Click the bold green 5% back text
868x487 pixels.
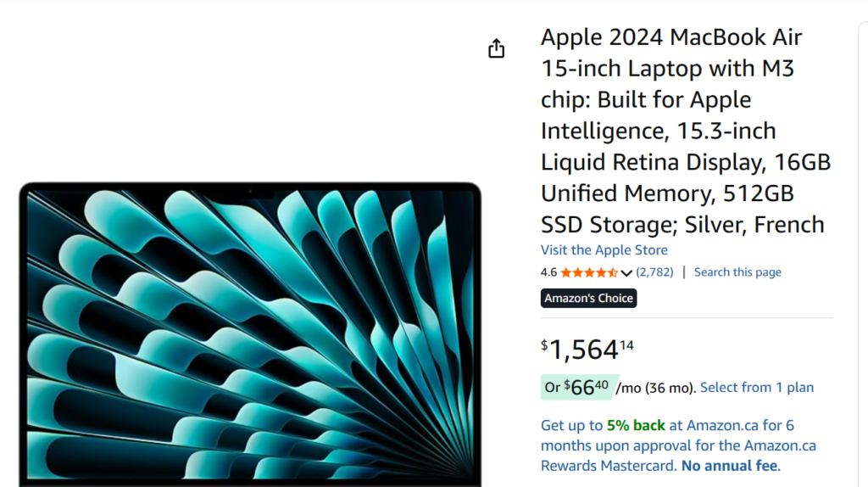[x=636, y=426]
